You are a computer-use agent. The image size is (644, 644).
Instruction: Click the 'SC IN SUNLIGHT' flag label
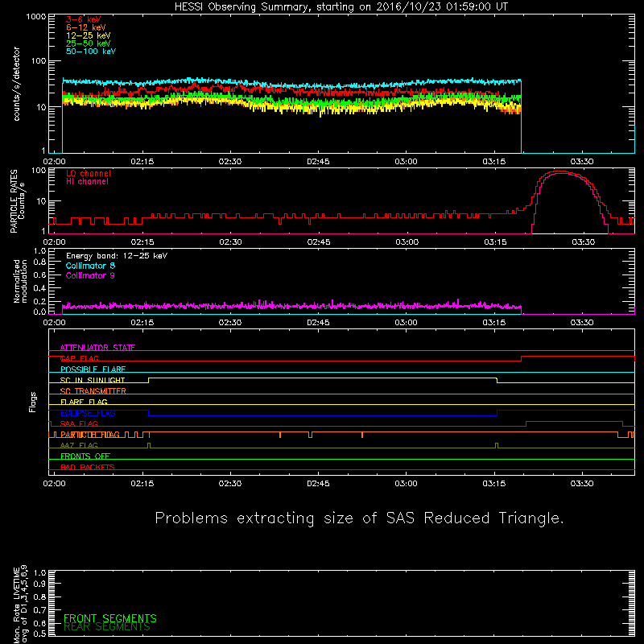click(x=93, y=380)
